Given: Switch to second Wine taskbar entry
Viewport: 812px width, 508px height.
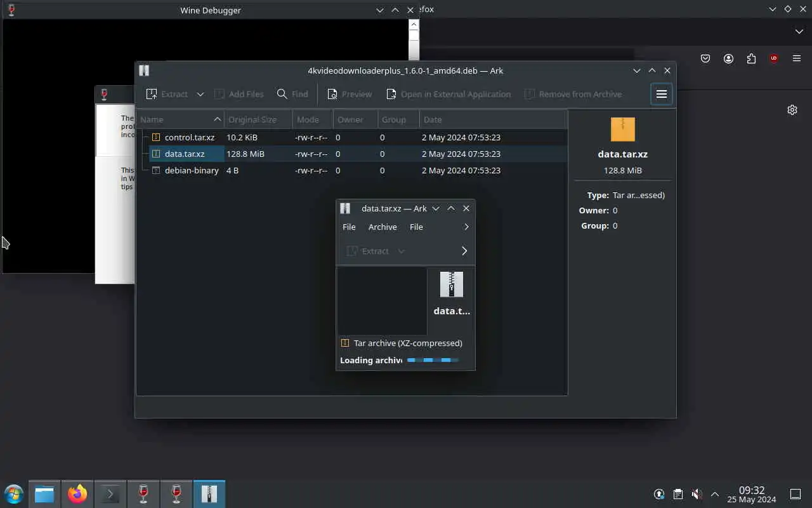Looking at the screenshot, I should click(x=176, y=494).
